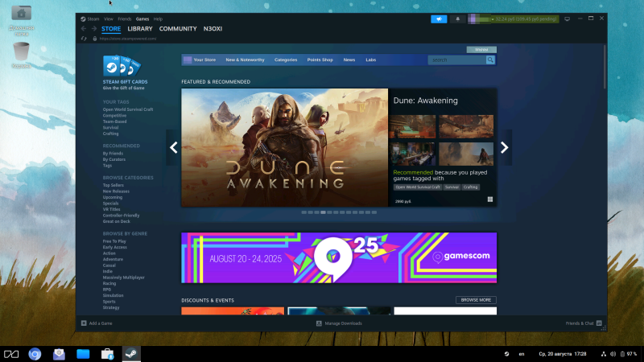Open the Top Sellers link in sidebar
644x362 pixels.
click(114, 185)
